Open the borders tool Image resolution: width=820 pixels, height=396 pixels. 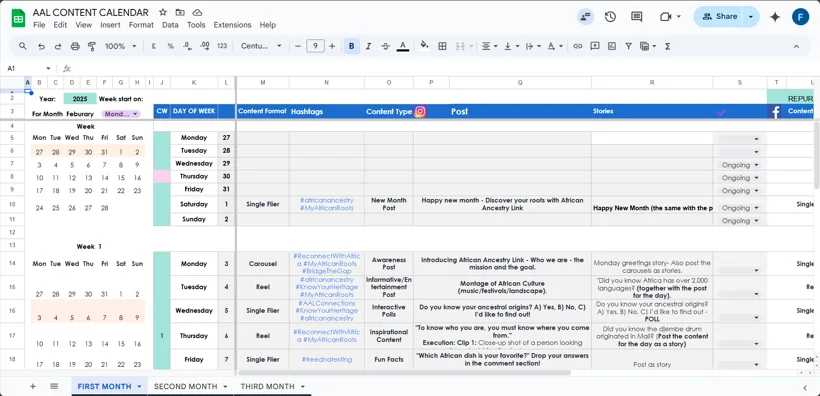442,46
